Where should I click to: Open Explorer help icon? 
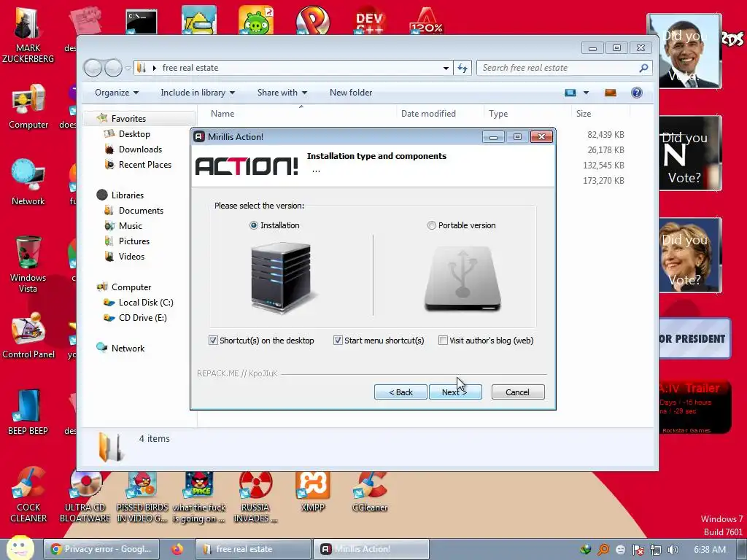click(636, 93)
